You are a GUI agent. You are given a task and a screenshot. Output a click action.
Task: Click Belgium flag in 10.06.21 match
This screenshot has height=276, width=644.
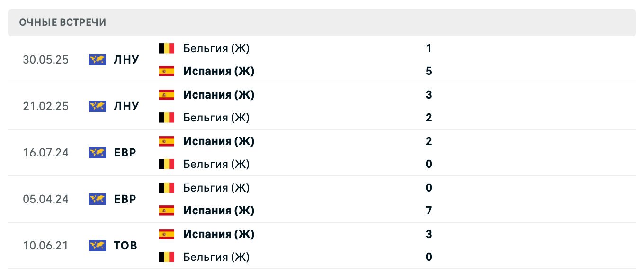(x=167, y=257)
